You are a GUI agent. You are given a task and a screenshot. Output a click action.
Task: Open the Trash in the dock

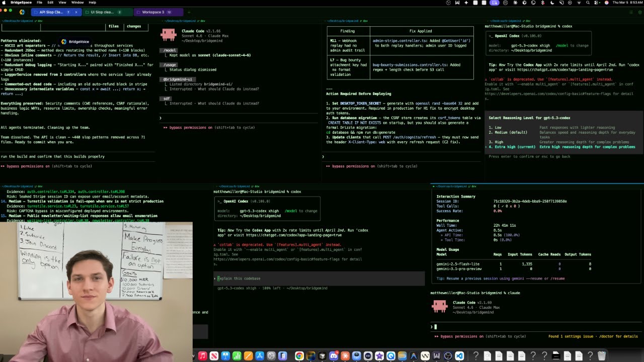[x=601, y=356]
